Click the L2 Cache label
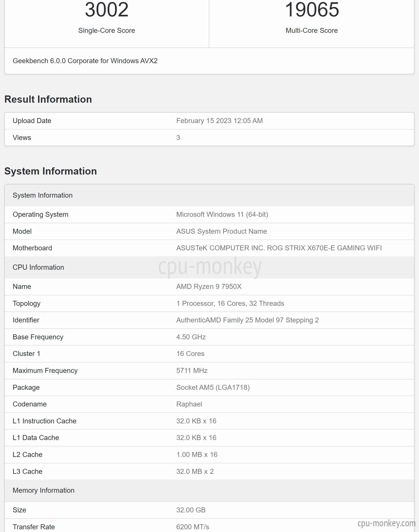Image resolution: width=419 pixels, height=532 pixels. coord(28,455)
